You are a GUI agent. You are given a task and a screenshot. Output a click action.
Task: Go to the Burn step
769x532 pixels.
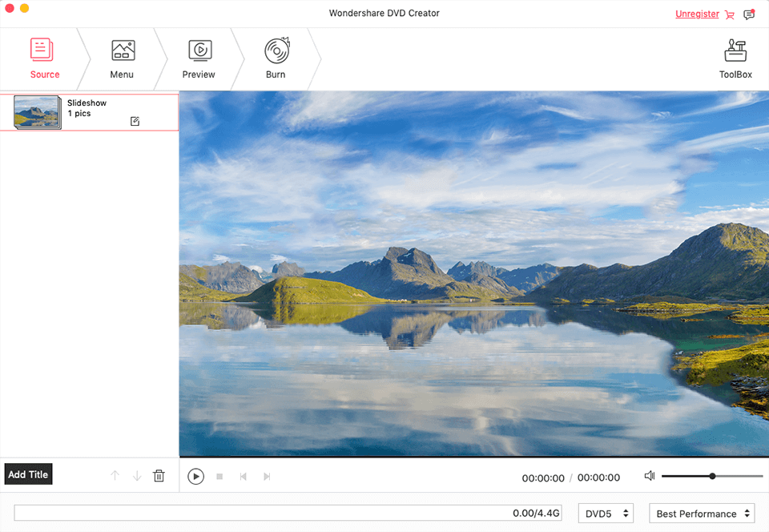pos(275,58)
